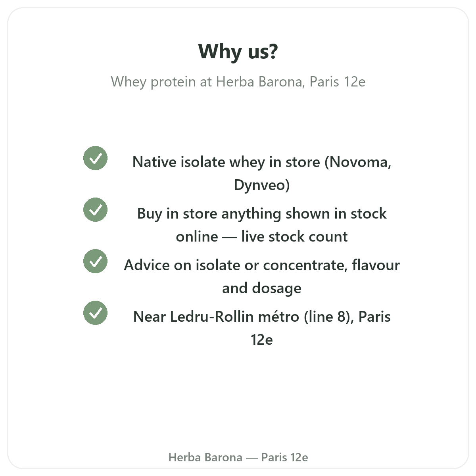Click the '12e' text under Ledru-Rollin line
Screen dimensions: 476x476
(262, 340)
